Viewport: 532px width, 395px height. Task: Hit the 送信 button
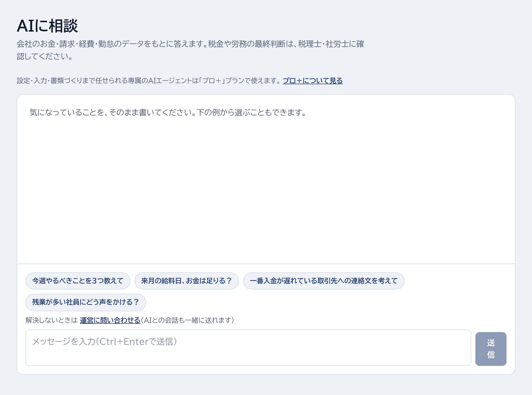[x=491, y=349]
